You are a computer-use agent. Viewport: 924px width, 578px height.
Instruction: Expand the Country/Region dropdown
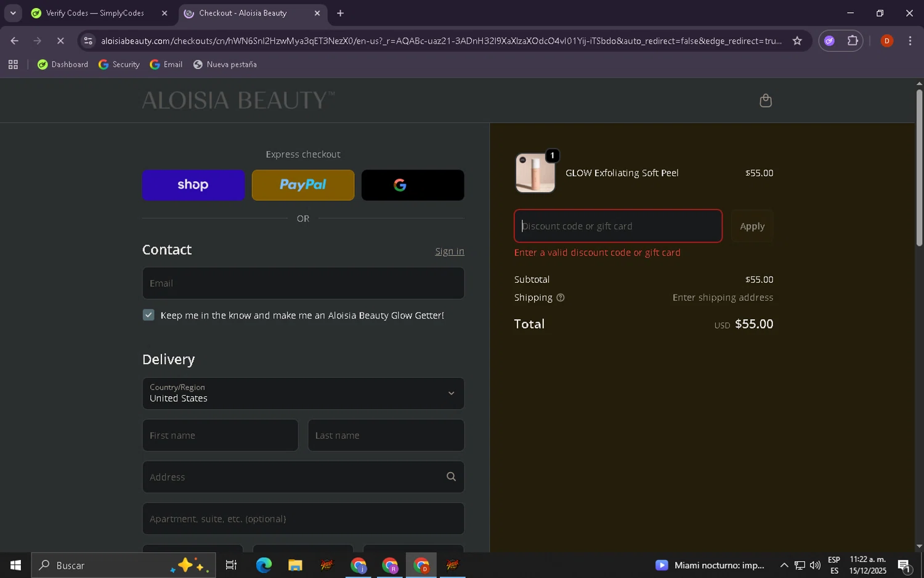pos(303,393)
